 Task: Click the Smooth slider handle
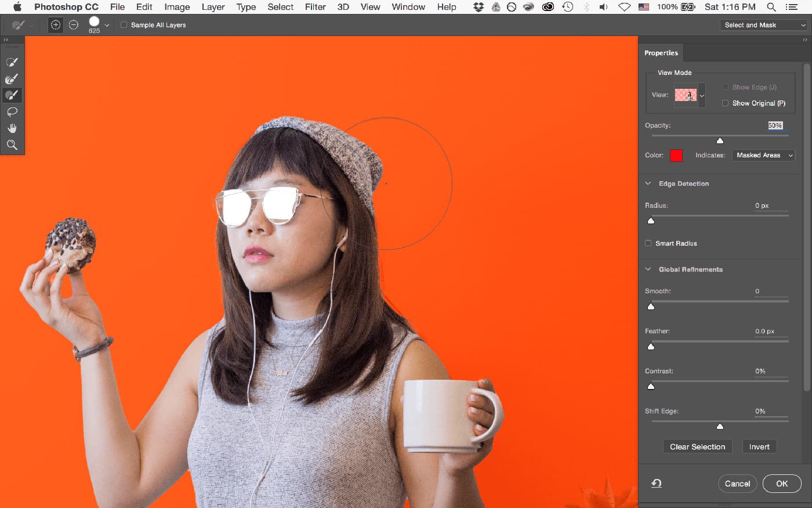(651, 307)
